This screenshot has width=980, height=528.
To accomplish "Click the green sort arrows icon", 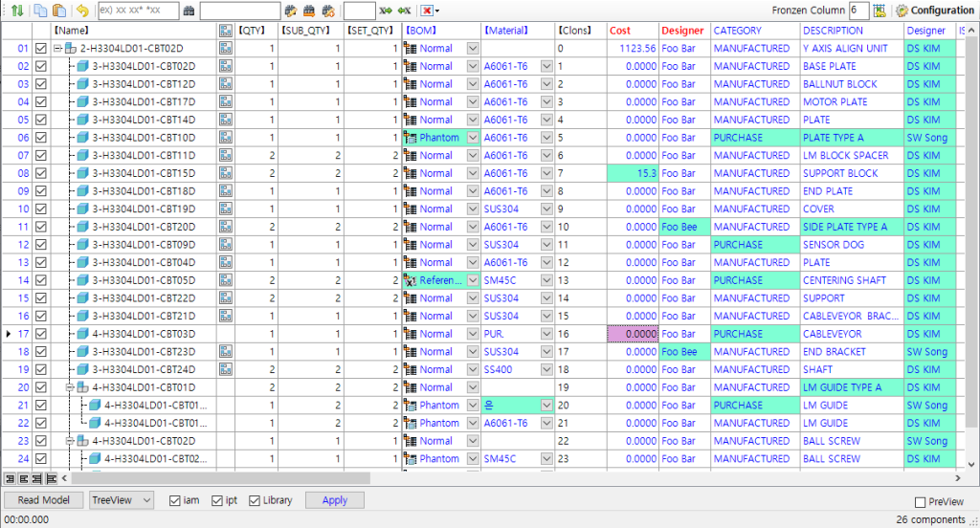I will [16, 11].
